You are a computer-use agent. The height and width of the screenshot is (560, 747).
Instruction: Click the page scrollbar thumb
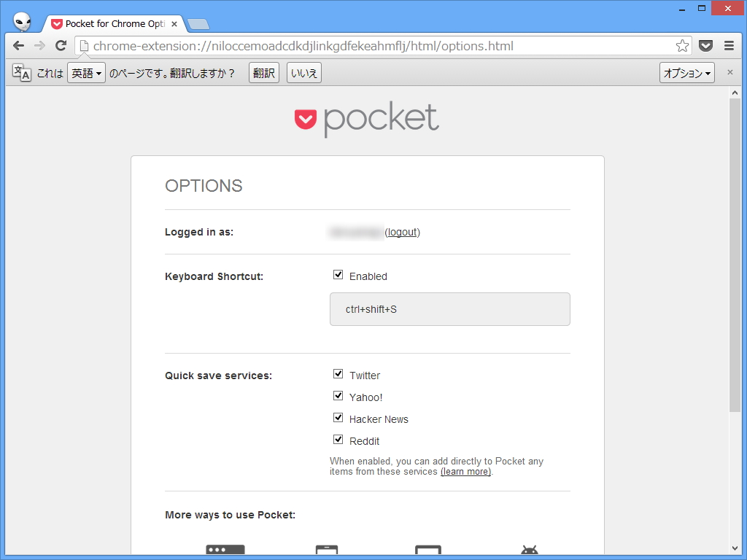coord(735,254)
